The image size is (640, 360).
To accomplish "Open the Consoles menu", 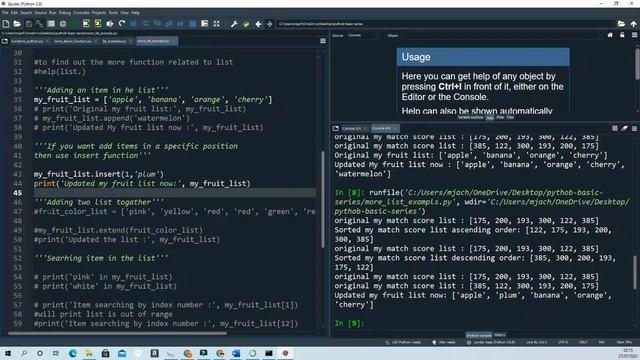I will [x=81, y=13].
